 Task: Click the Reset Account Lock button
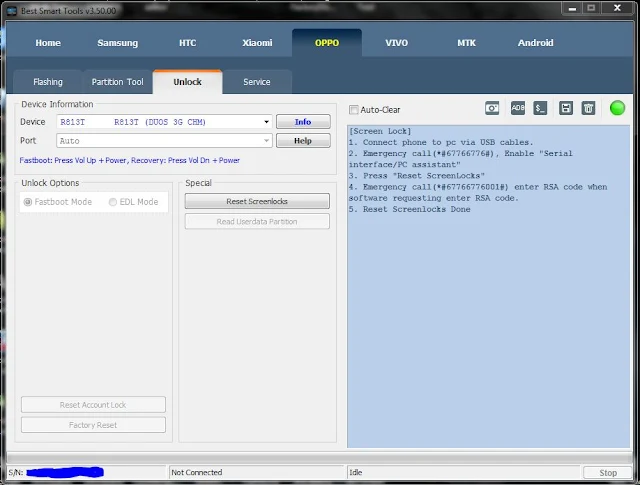pos(93,405)
